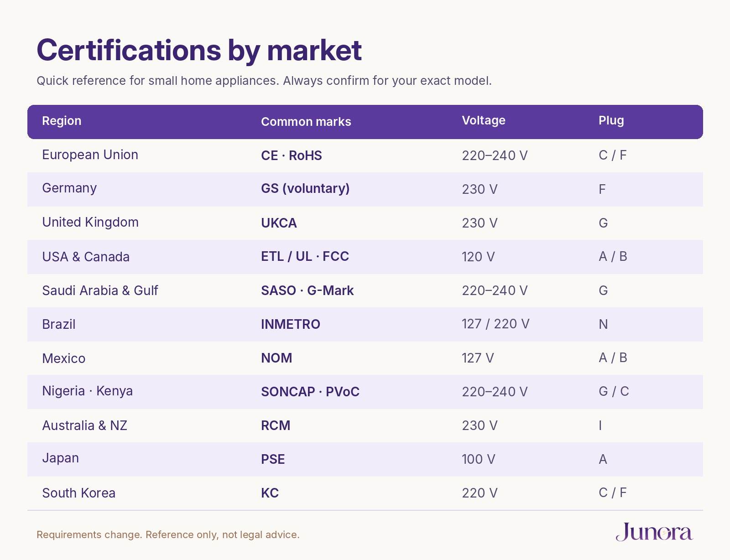Image resolution: width=730 pixels, height=560 pixels.
Task: Click the "CE · RoHS" marks cell
Action: tap(292, 156)
